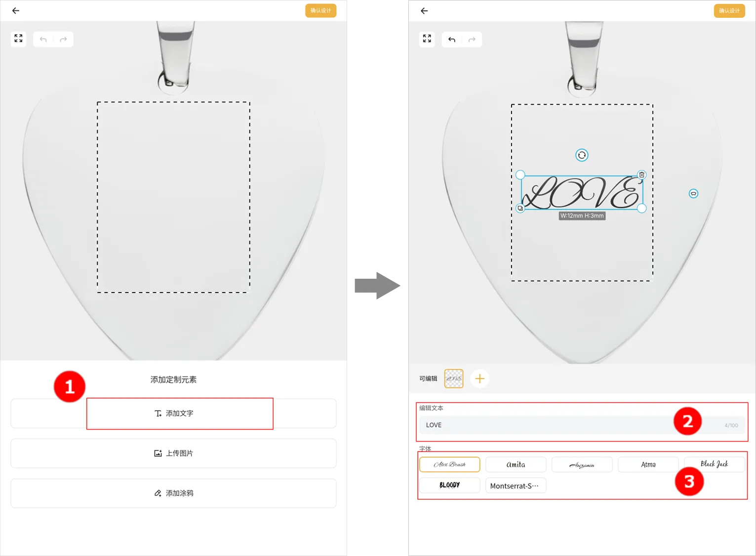Select the LOVE layer thumbnail next to 可编辑

(x=453, y=379)
